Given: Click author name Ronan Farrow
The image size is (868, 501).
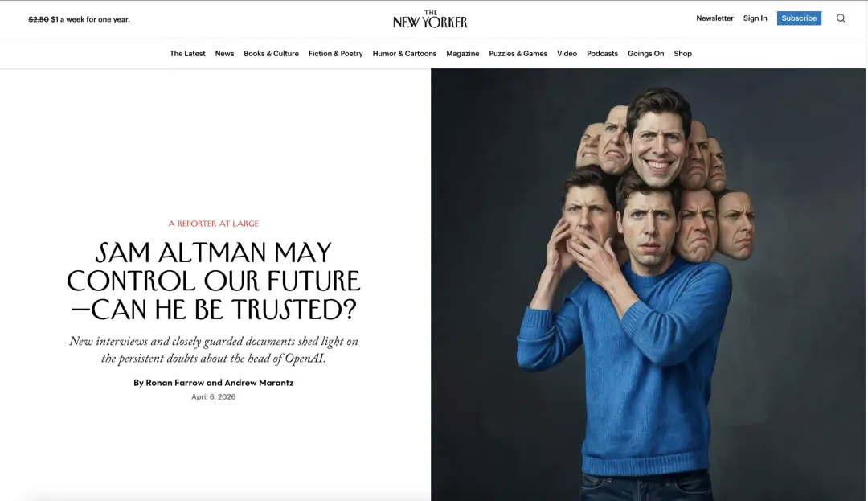Looking at the screenshot, I should [175, 383].
